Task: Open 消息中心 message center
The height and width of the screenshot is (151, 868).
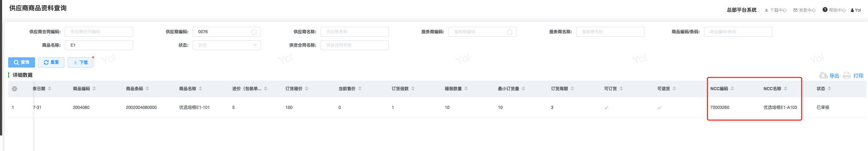Action: tap(804, 10)
